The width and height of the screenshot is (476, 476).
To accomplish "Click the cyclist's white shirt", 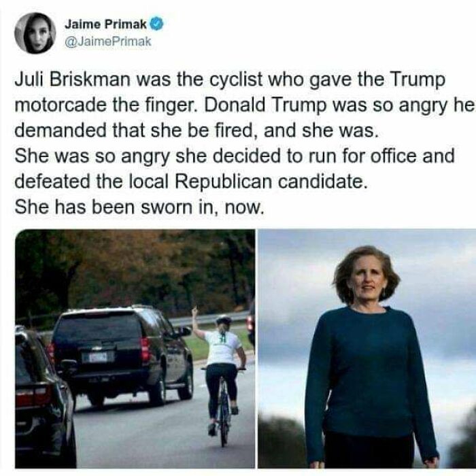I will coord(223,348).
